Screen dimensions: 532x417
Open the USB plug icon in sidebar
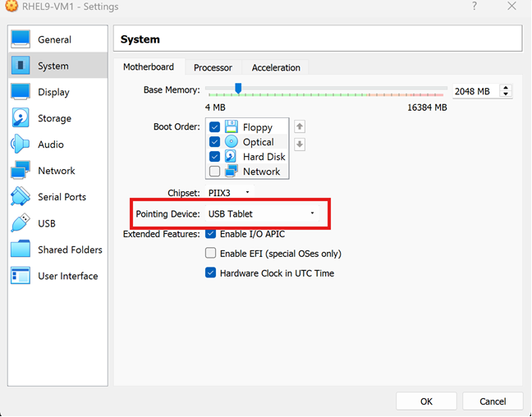21,223
